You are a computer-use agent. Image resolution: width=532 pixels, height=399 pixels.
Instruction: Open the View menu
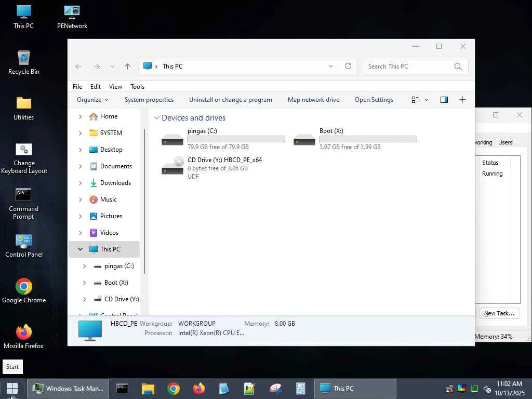click(x=115, y=87)
